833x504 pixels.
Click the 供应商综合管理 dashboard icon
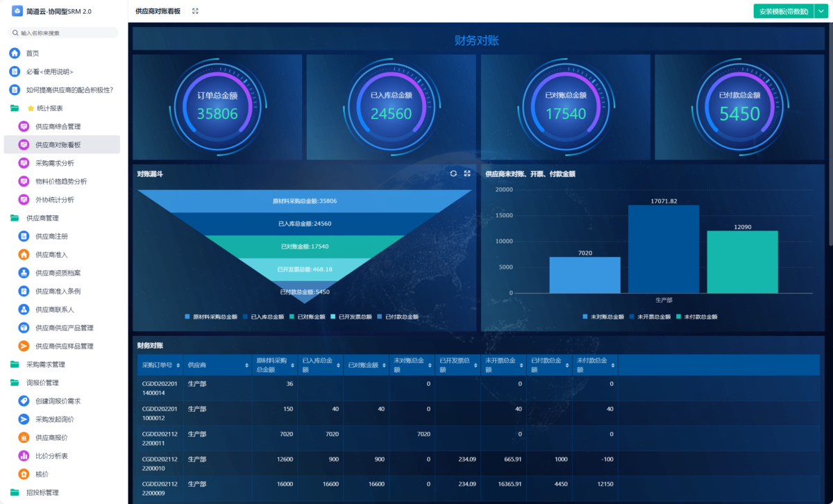(x=24, y=126)
